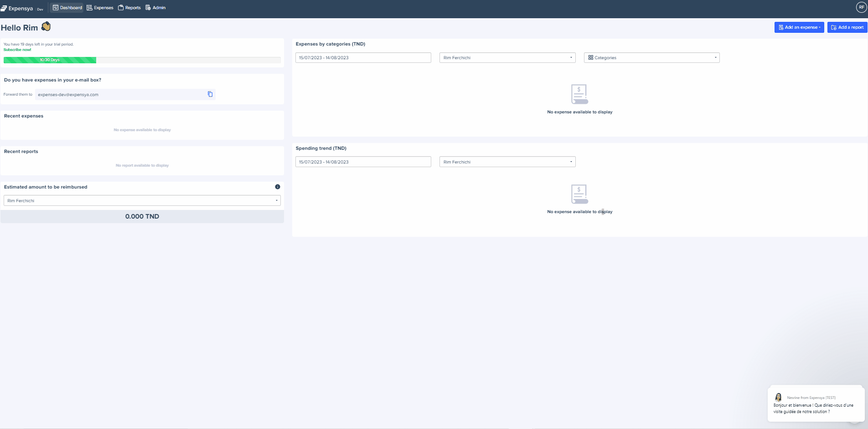Navigate to the Admin menu
The width and height of the screenshot is (868, 429).
point(155,8)
